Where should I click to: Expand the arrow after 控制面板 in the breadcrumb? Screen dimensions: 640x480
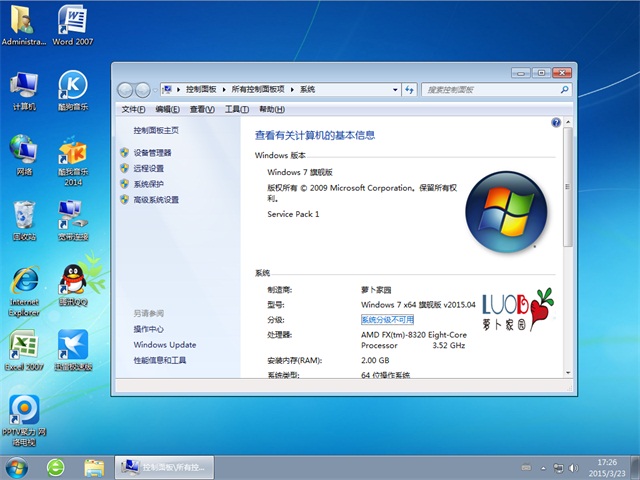pyautogui.click(x=224, y=90)
